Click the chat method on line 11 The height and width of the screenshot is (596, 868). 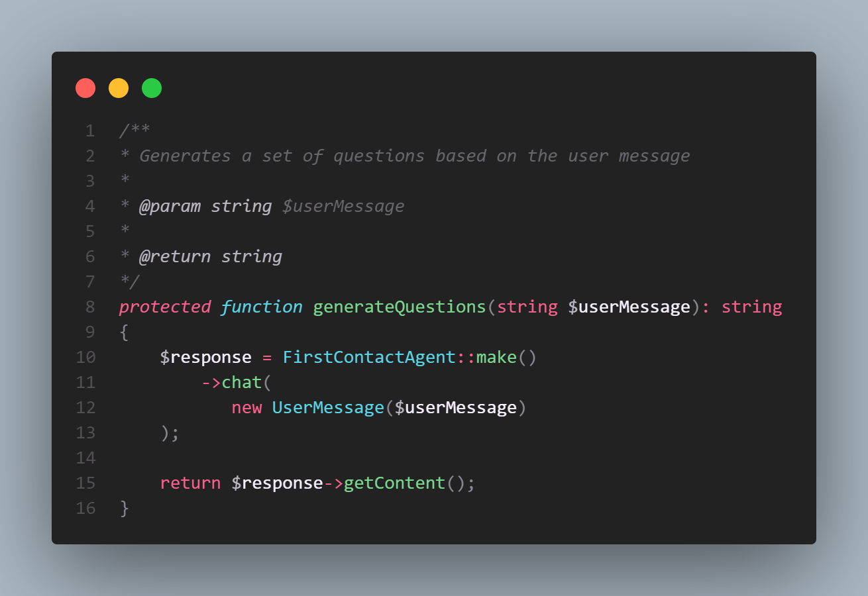[x=242, y=383]
